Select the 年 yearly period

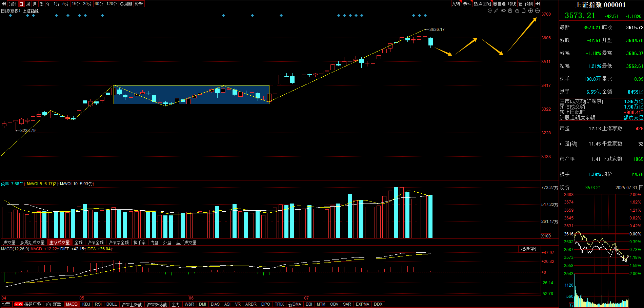pos(48,4)
